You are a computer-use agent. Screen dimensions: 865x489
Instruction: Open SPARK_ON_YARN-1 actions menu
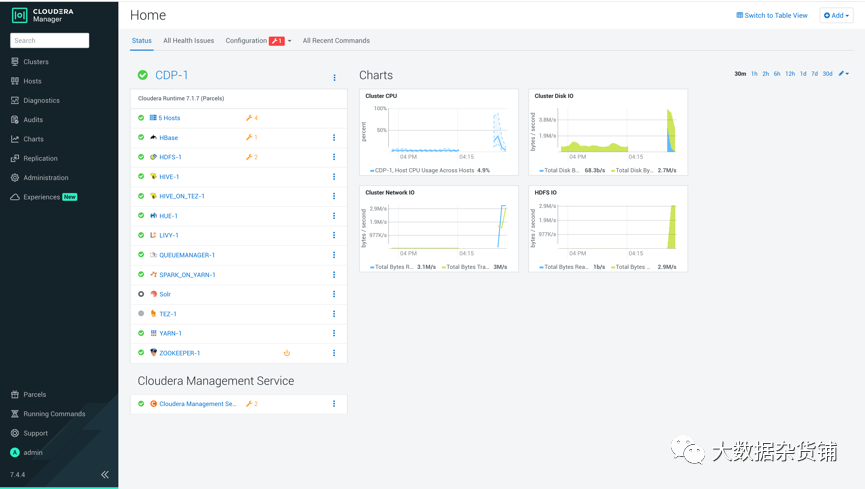334,275
